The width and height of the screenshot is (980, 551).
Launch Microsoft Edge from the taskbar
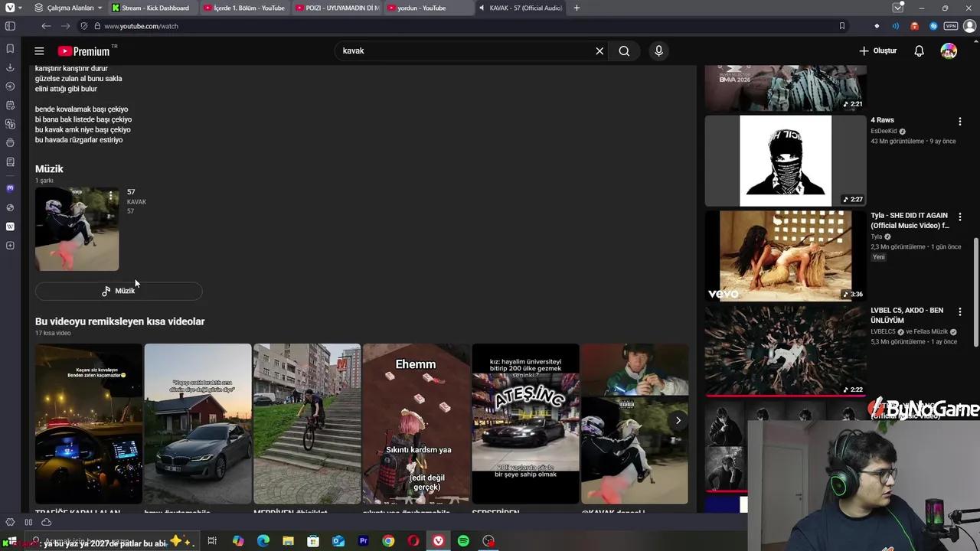click(263, 541)
